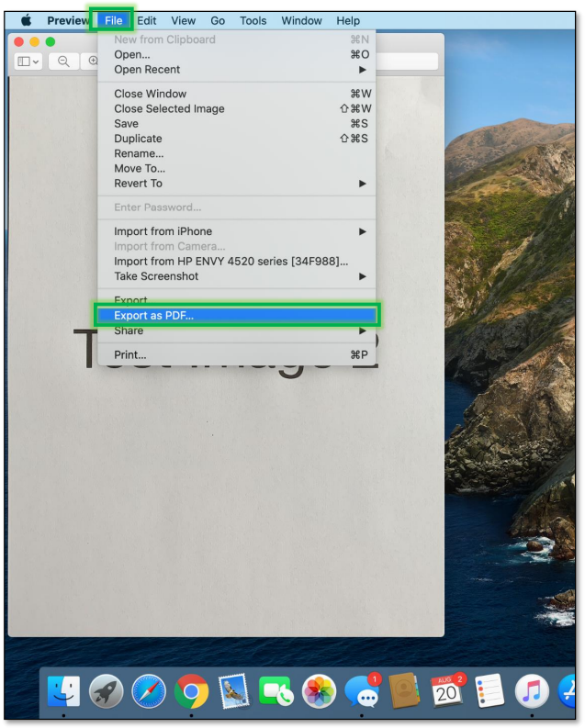Launch Music app from the Dock
This screenshot has width=585, height=728.
pos(532,691)
